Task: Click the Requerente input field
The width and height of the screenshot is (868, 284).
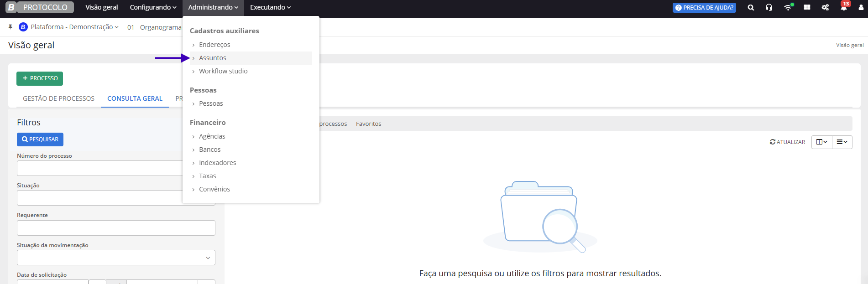Action: (x=116, y=228)
